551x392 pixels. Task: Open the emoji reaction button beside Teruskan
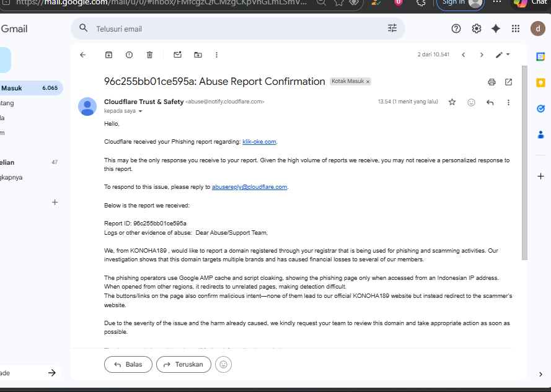pyautogui.click(x=224, y=364)
